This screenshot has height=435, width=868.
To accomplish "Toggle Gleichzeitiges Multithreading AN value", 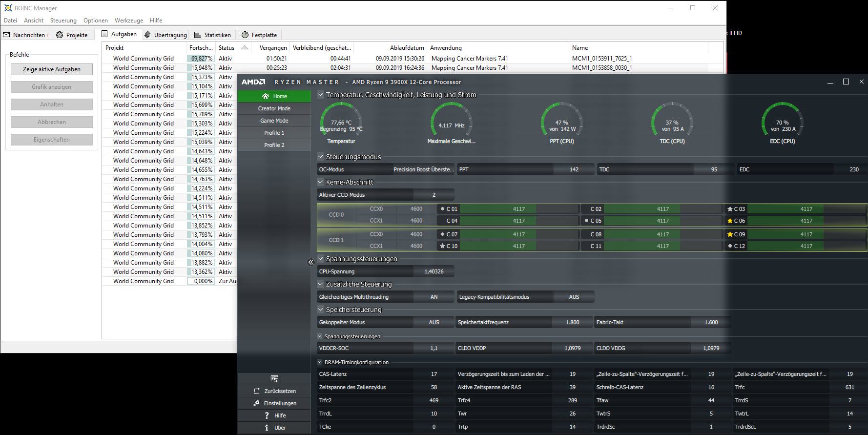I will (434, 297).
